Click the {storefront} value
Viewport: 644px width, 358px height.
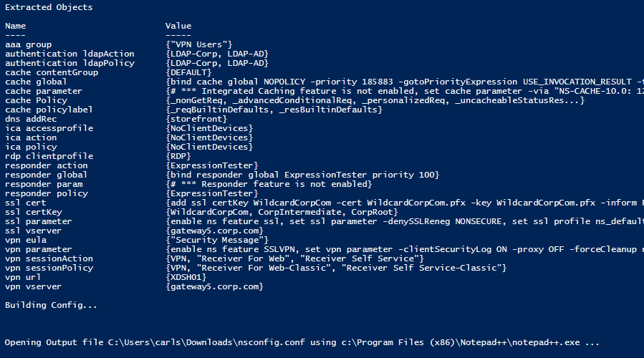(x=196, y=119)
